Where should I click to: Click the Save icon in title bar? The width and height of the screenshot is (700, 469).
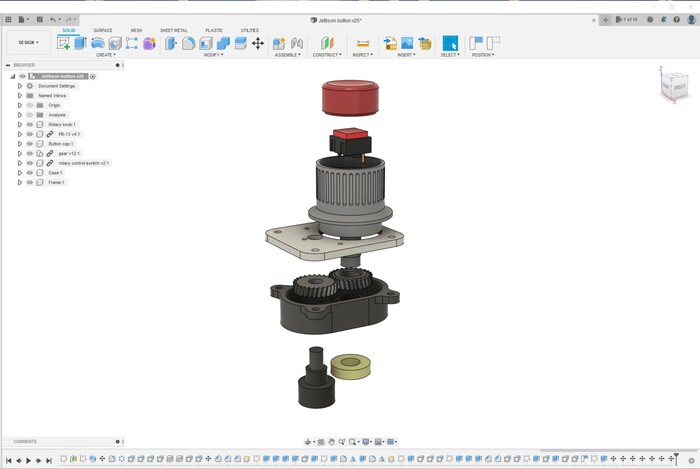pos(39,19)
